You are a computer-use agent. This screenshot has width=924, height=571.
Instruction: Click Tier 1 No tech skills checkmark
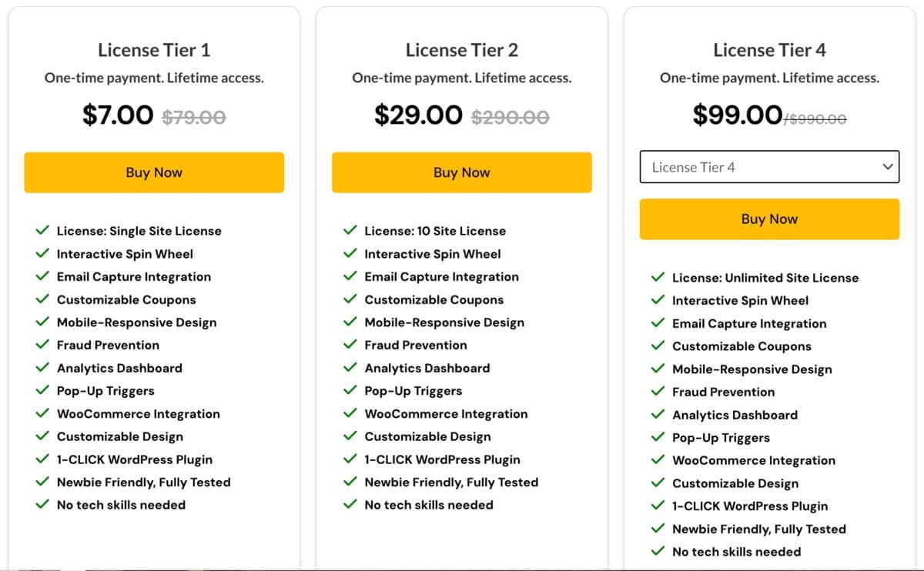(42, 505)
